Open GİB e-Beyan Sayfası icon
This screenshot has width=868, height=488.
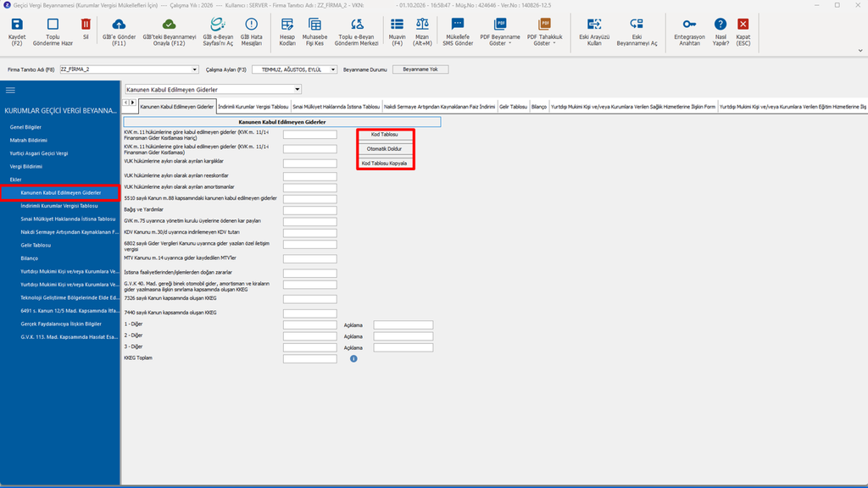(218, 25)
